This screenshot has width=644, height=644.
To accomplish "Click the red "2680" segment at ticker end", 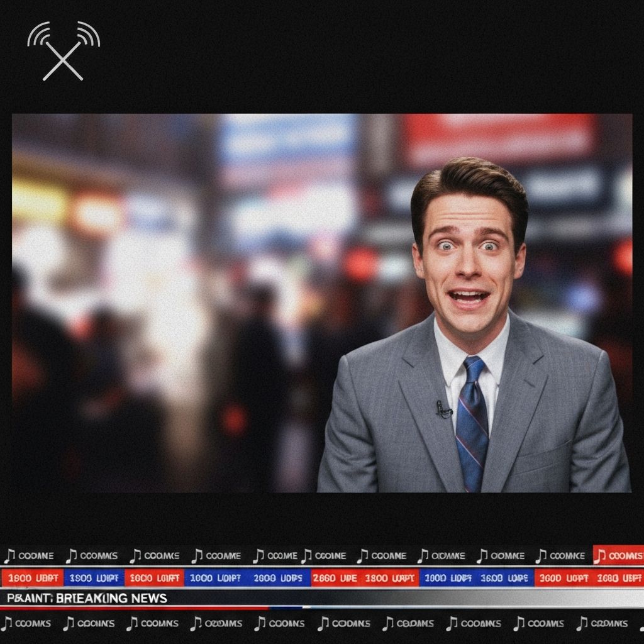I will (619, 578).
